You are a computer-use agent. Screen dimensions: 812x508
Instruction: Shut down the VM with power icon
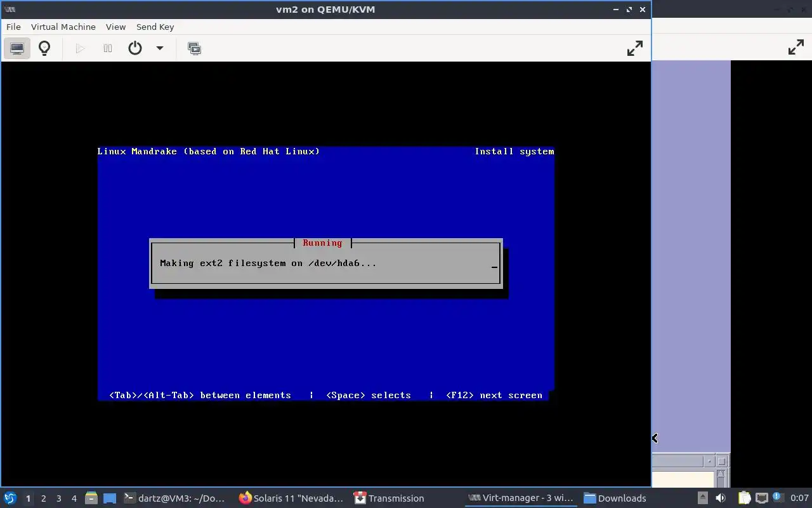click(x=135, y=48)
